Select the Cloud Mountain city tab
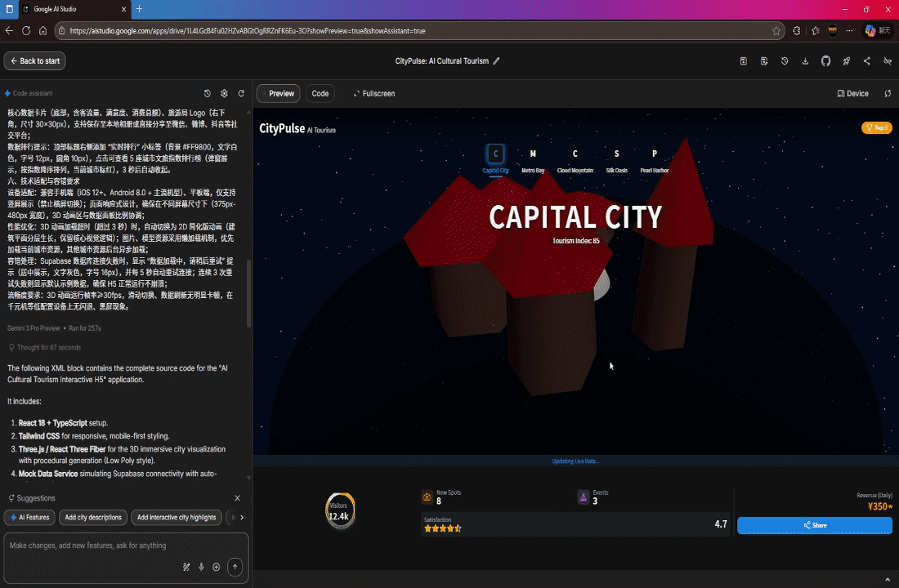The image size is (899, 588). pos(575,160)
